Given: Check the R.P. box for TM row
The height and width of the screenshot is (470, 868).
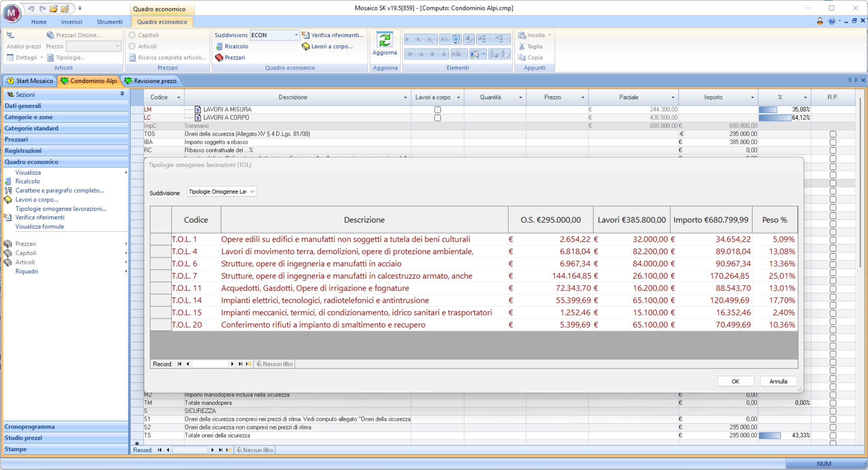Looking at the screenshot, I should (x=833, y=403).
